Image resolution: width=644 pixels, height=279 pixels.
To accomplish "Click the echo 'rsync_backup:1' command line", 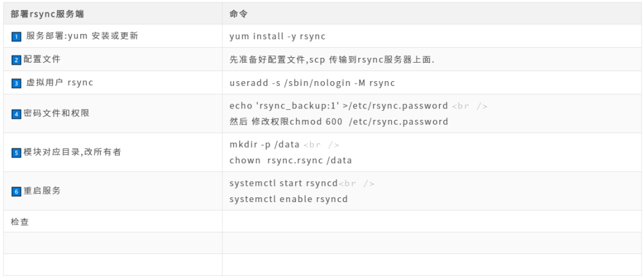I will click(338, 106).
